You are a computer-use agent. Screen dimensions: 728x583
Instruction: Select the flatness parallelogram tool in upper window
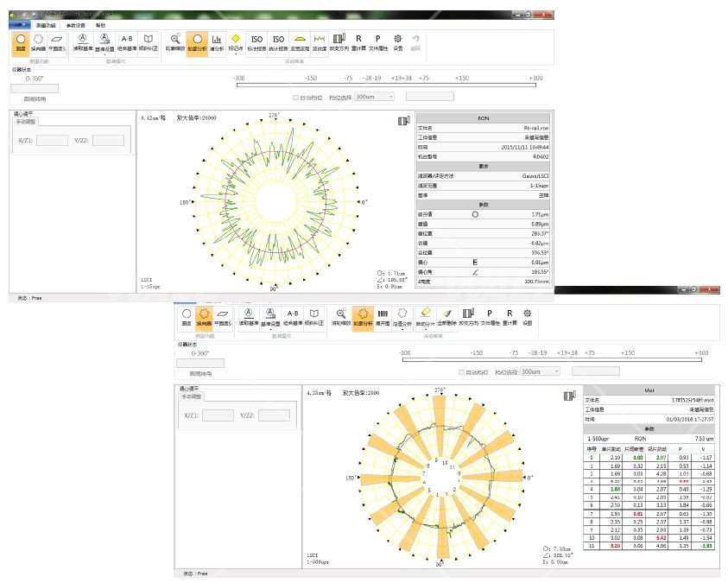point(57,43)
